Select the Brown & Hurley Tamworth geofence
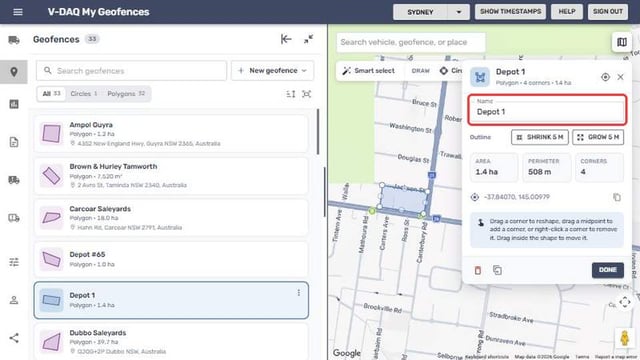The height and width of the screenshot is (360, 640). [x=171, y=176]
